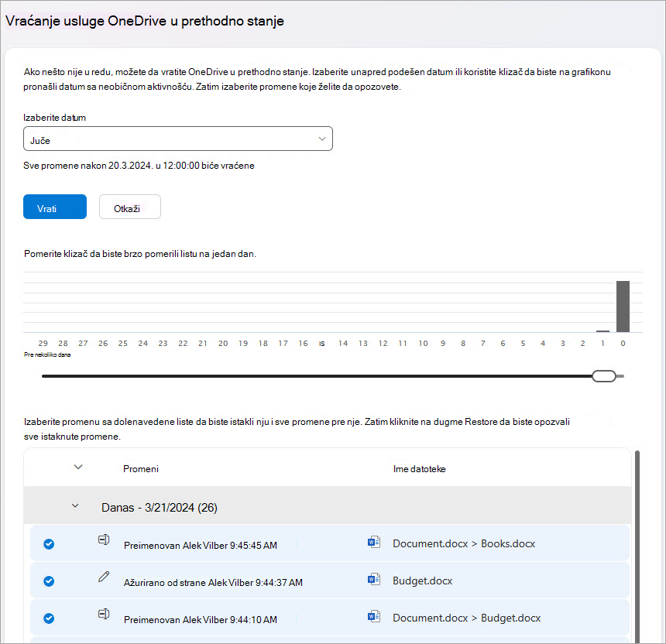Click day label 10 on the chart axis

(423, 343)
